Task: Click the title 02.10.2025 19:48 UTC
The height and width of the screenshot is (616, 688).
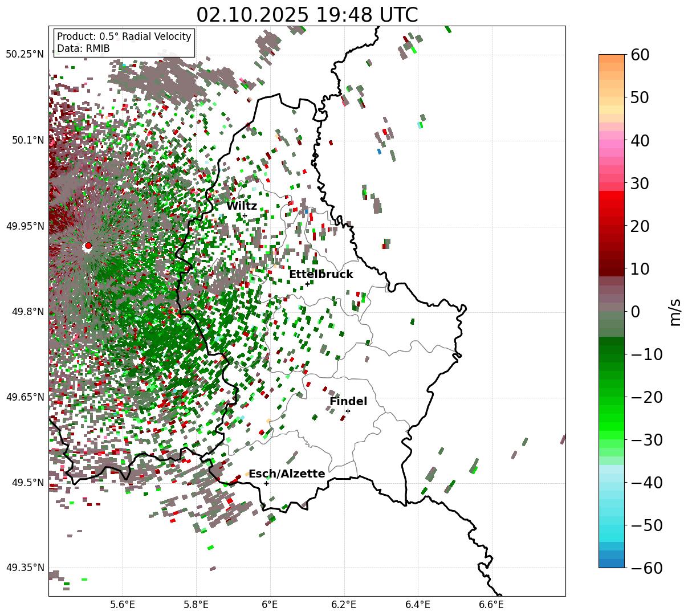Action: pyautogui.click(x=307, y=15)
